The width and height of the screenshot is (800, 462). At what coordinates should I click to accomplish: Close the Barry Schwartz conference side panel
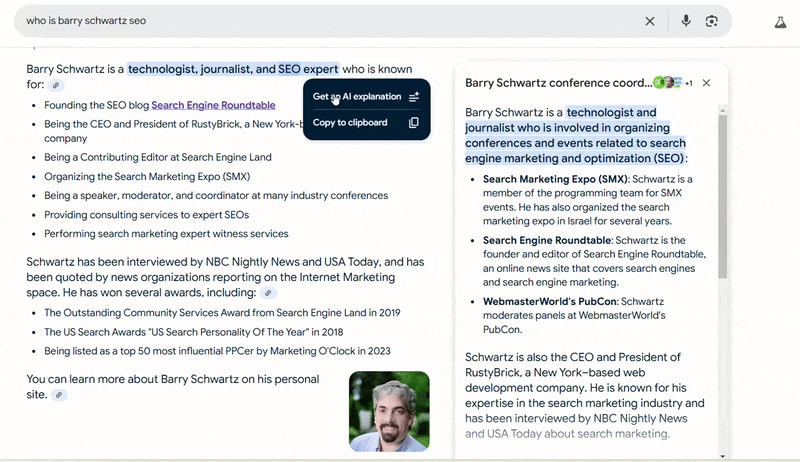pos(706,83)
